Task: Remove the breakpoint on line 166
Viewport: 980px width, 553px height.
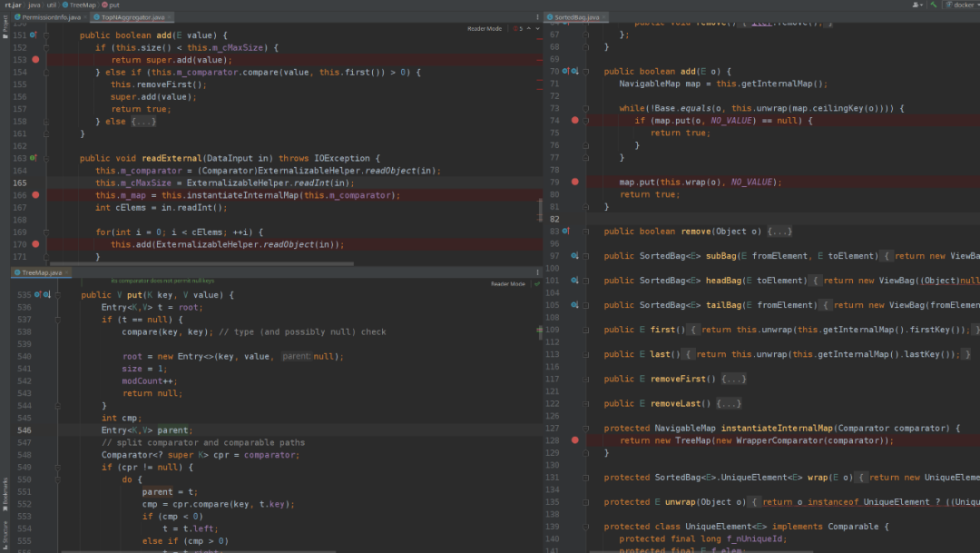Action: 35,195
